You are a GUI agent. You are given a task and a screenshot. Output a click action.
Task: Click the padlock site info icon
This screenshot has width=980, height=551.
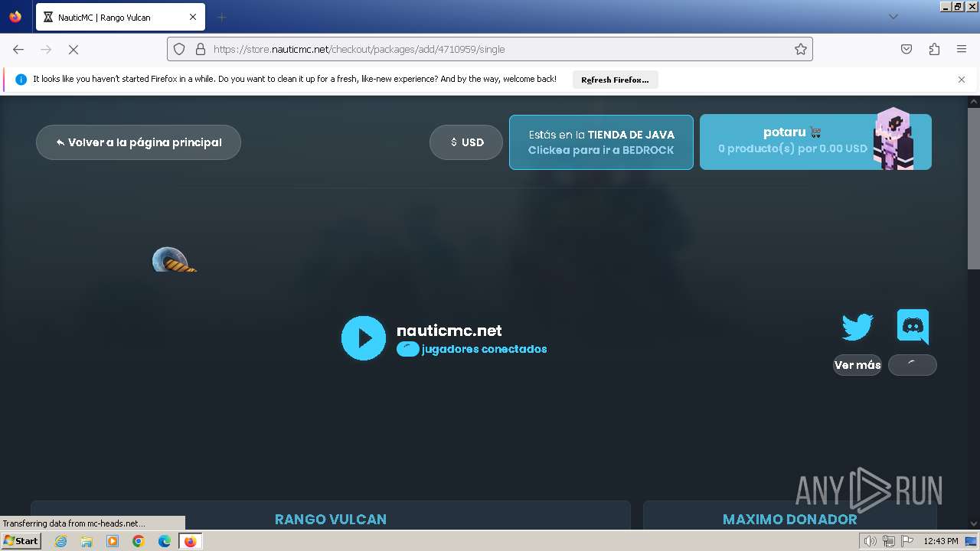coord(201,49)
